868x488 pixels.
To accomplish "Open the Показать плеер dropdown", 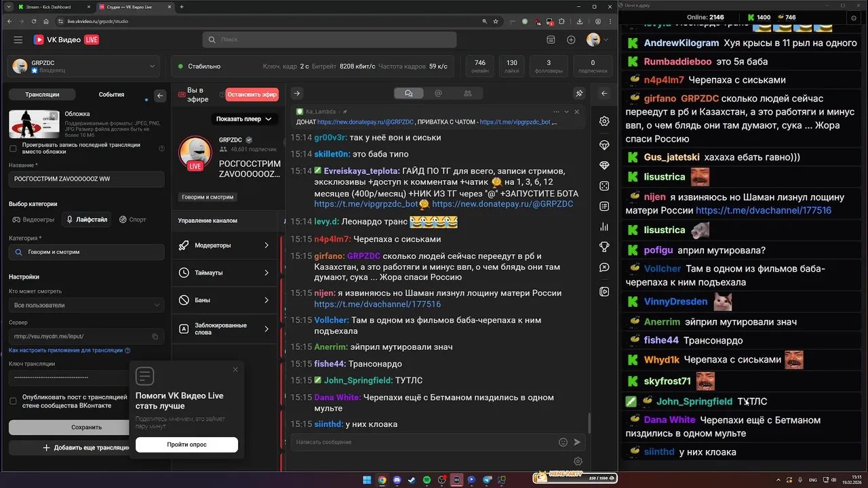I will 244,119.
